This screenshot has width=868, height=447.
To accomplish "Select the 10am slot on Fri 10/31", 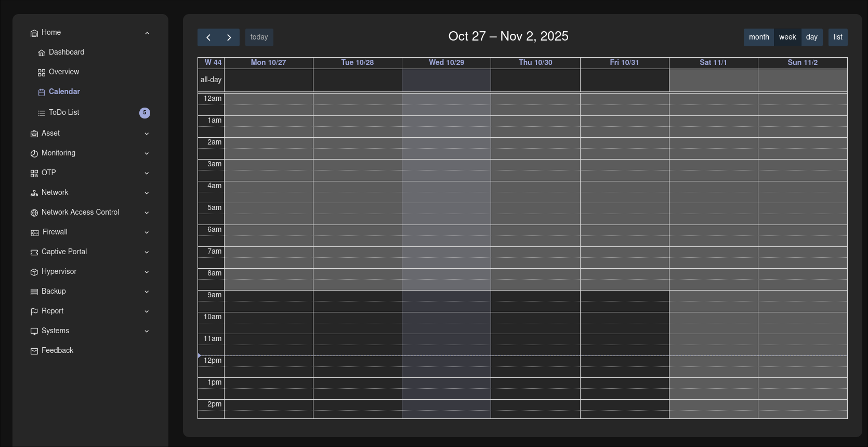I will (x=624, y=317).
